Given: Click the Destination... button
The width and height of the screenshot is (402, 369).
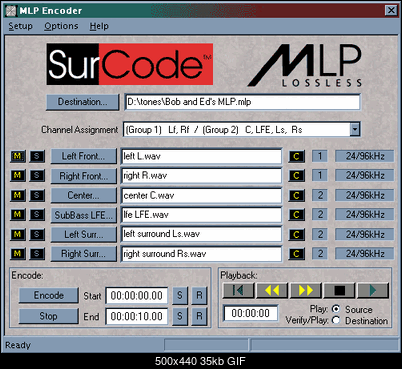Looking at the screenshot, I should (82, 102).
